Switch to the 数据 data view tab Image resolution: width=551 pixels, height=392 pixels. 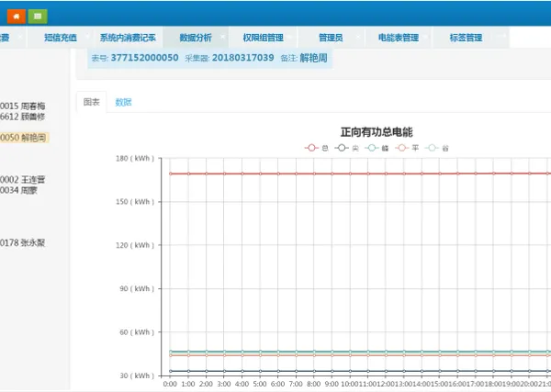click(x=123, y=102)
